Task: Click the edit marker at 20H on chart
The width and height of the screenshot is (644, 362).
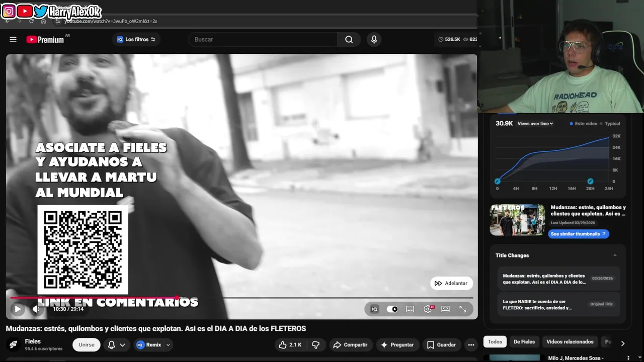Action: 590,181
